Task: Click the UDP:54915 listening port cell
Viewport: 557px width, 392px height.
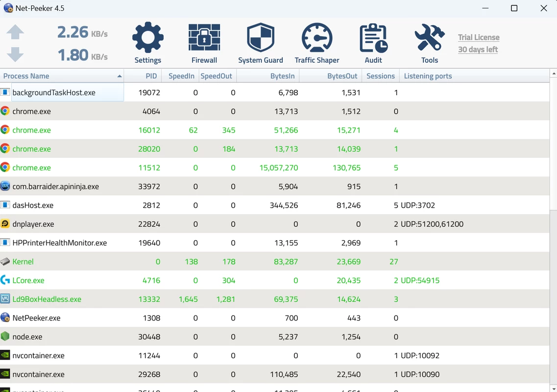Action: click(x=420, y=280)
